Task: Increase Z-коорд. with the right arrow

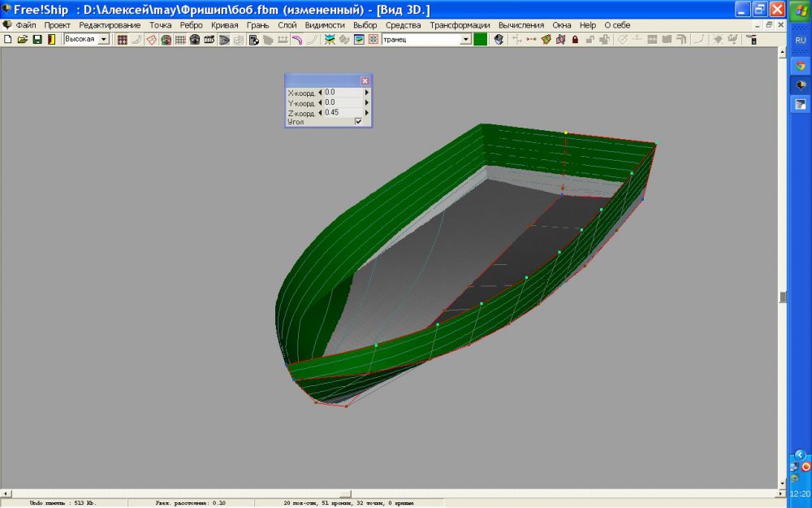Action: pyautogui.click(x=367, y=112)
